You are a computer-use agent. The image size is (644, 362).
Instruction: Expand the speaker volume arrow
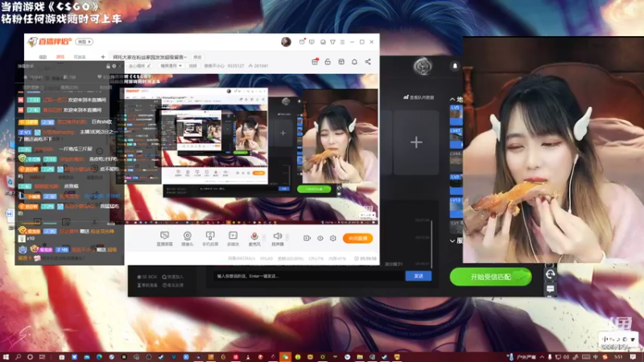click(287, 237)
